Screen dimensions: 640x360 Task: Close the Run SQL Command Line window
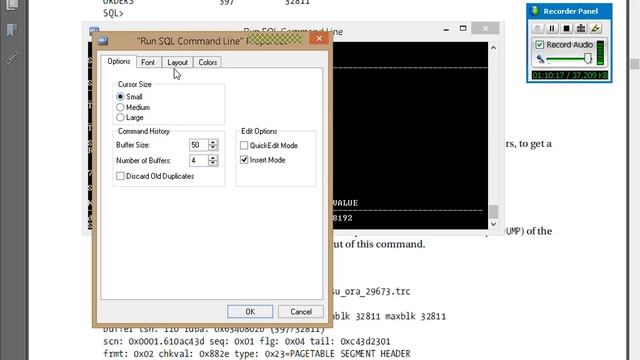point(485,28)
